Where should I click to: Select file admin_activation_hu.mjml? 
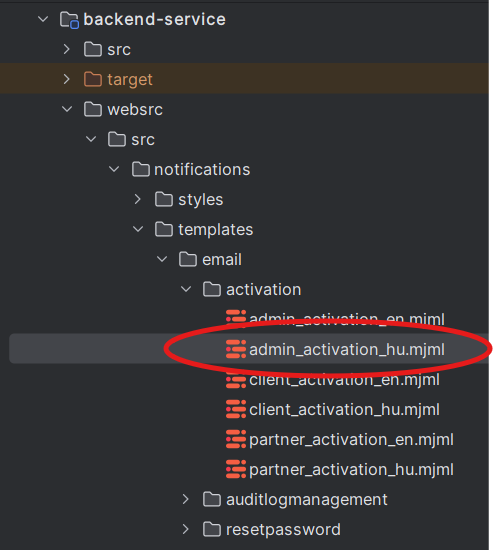point(347,350)
